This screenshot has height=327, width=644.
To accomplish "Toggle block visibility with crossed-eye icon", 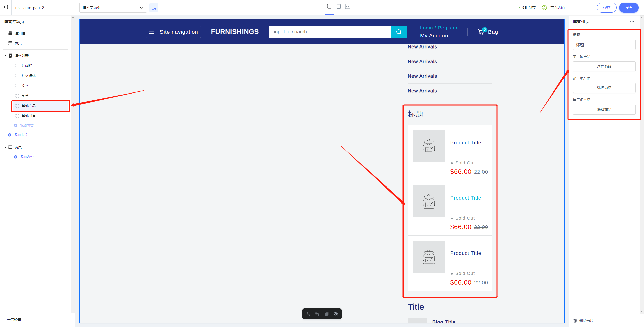I will coord(336,314).
